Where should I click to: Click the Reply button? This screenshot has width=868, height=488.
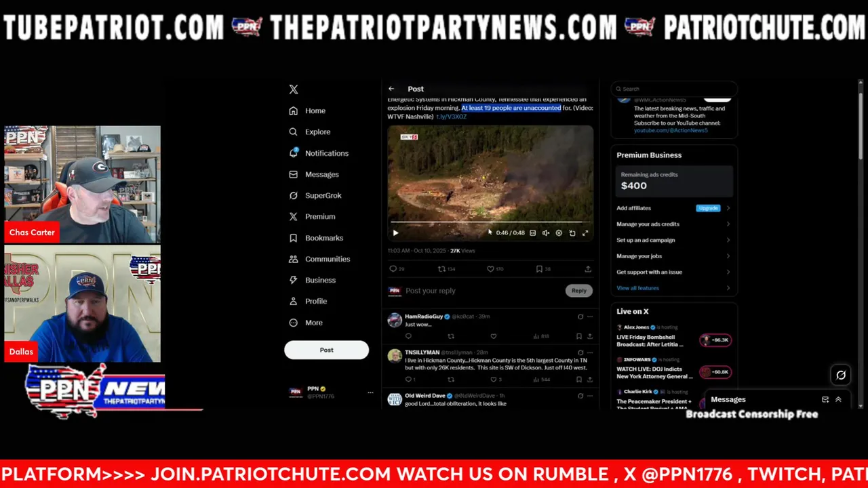click(x=578, y=291)
